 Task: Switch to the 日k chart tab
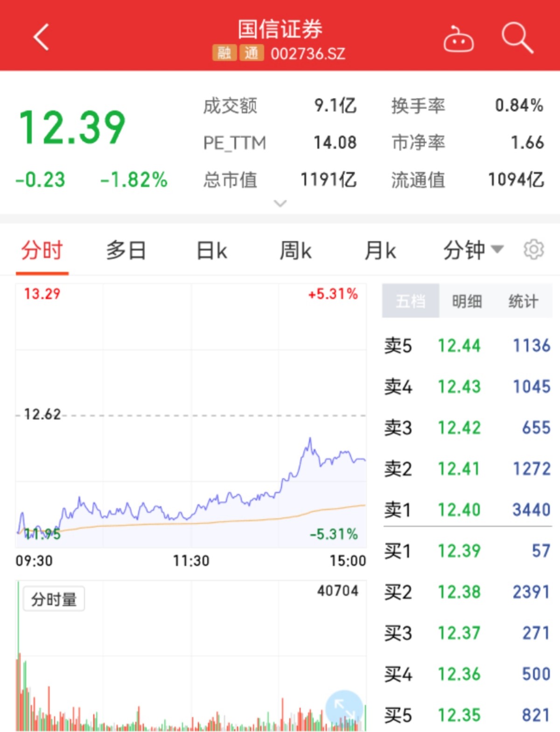212,251
